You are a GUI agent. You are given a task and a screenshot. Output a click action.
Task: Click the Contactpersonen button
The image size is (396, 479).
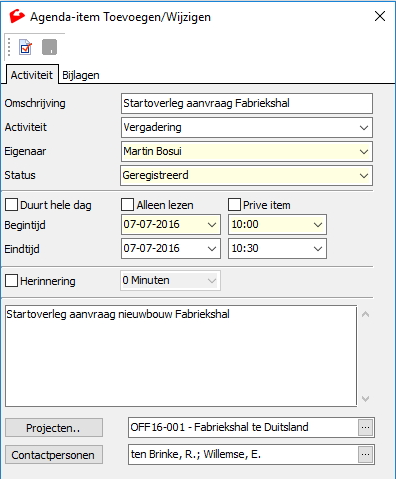54,455
